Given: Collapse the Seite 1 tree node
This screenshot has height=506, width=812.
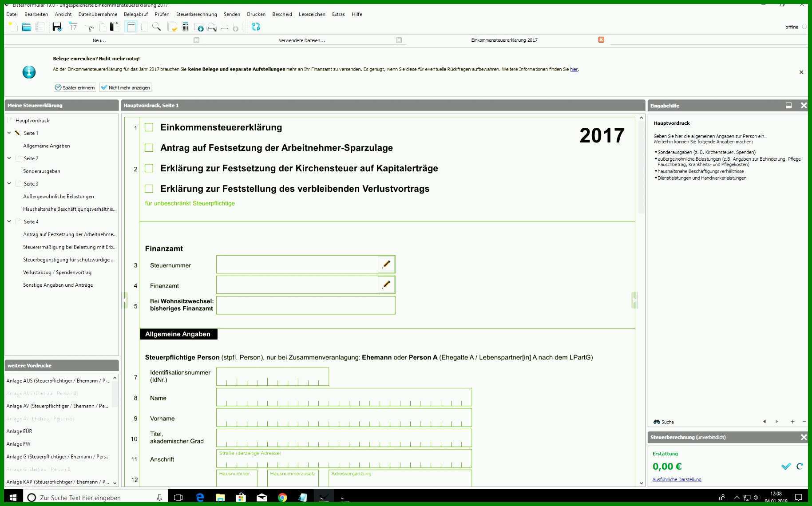Looking at the screenshot, I should (9, 133).
